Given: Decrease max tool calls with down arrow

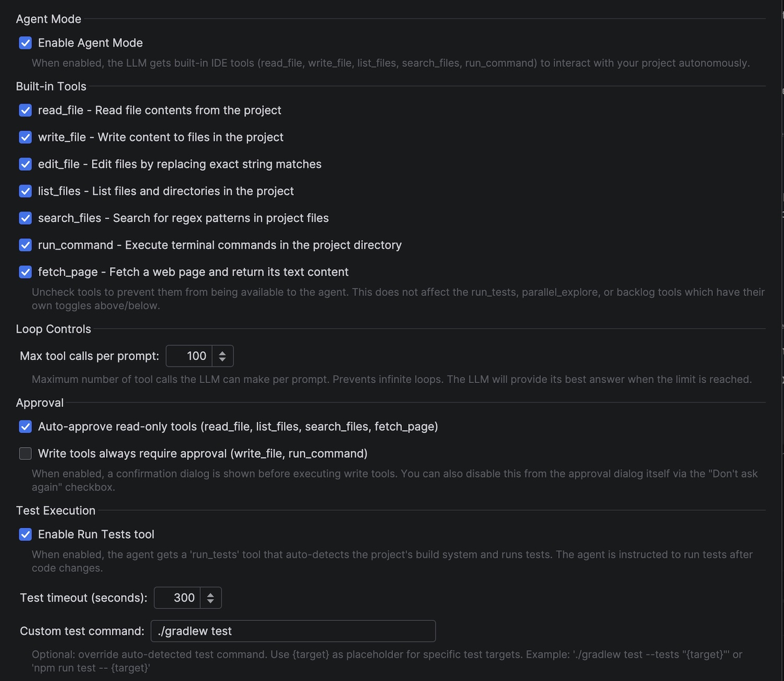Looking at the screenshot, I should pos(223,360).
